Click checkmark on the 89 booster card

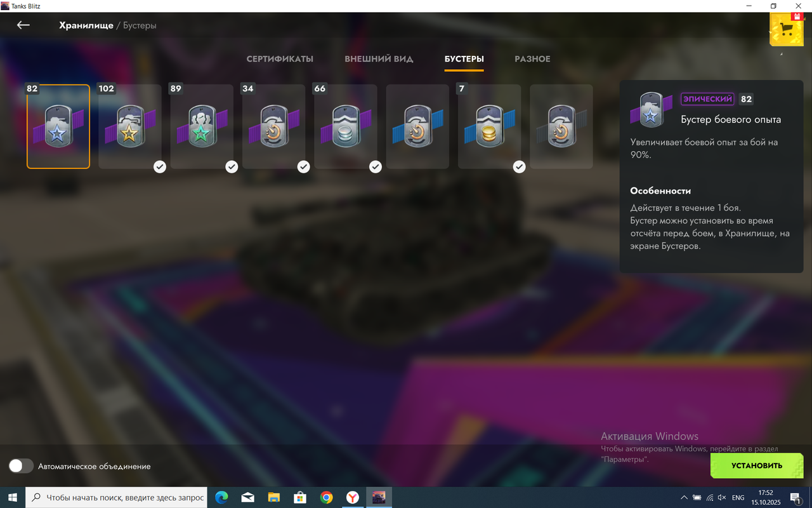pyautogui.click(x=232, y=166)
